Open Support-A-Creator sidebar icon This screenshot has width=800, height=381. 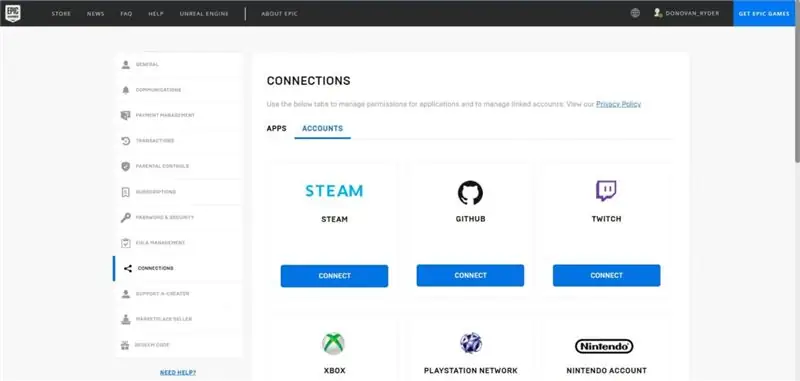(x=126, y=294)
